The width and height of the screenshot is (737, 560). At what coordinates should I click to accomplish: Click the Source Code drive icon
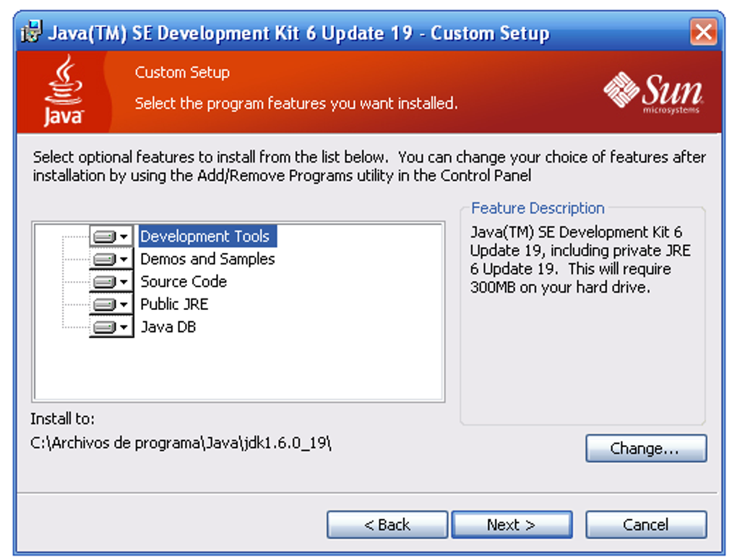click(x=105, y=281)
